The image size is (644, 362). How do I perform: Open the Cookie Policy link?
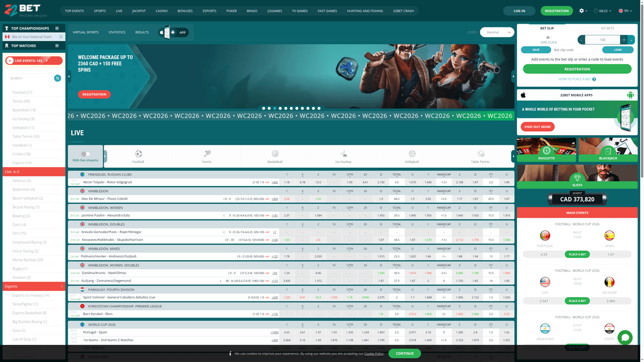point(374,354)
